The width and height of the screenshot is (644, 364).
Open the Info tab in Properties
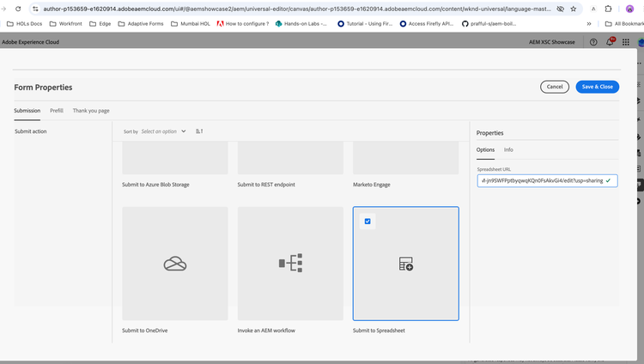(x=508, y=149)
